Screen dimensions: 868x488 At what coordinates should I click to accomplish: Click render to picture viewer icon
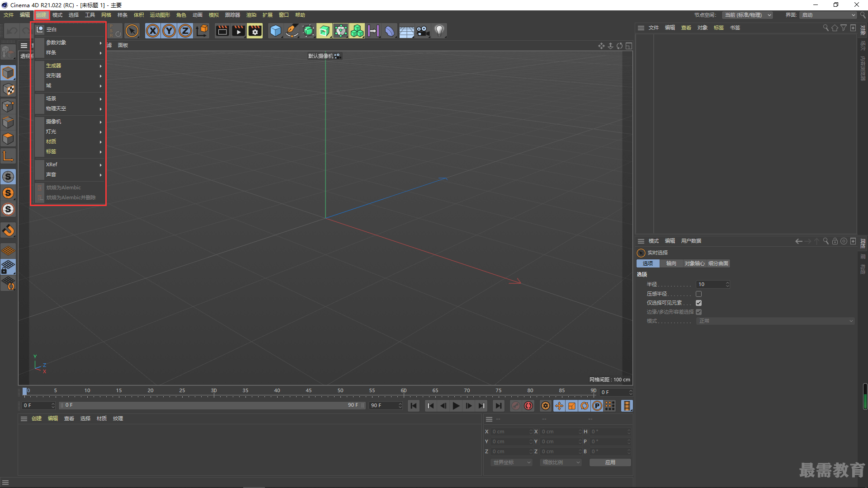coord(238,31)
